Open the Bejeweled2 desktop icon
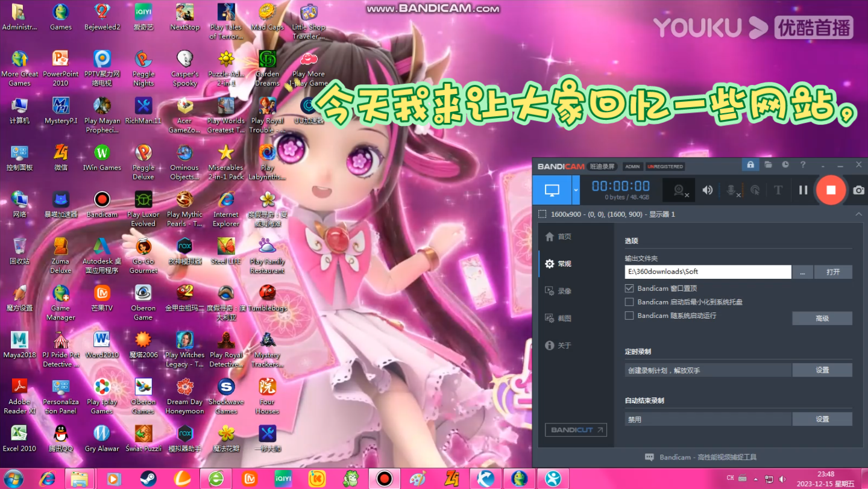Viewport: 868px width, 489px height. 102,17
